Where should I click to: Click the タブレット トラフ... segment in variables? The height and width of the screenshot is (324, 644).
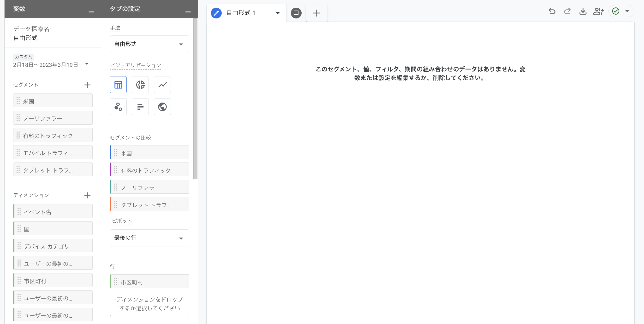[x=53, y=169]
